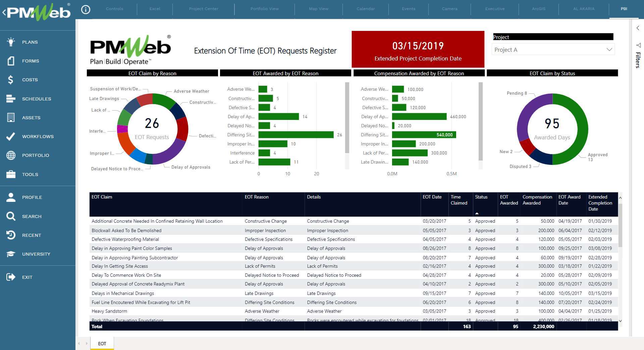Click the Forms document icon
Image resolution: width=644 pixels, height=350 pixels.
pos(11,61)
